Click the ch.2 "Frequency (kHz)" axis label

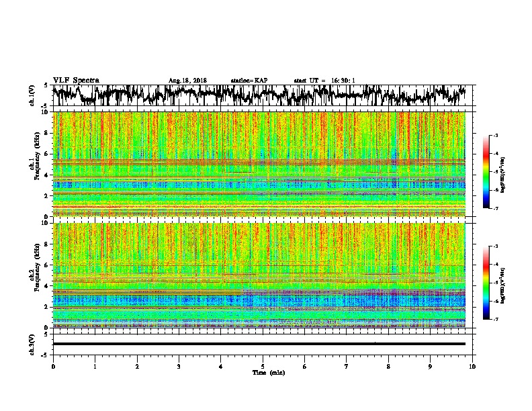[x=37, y=267]
